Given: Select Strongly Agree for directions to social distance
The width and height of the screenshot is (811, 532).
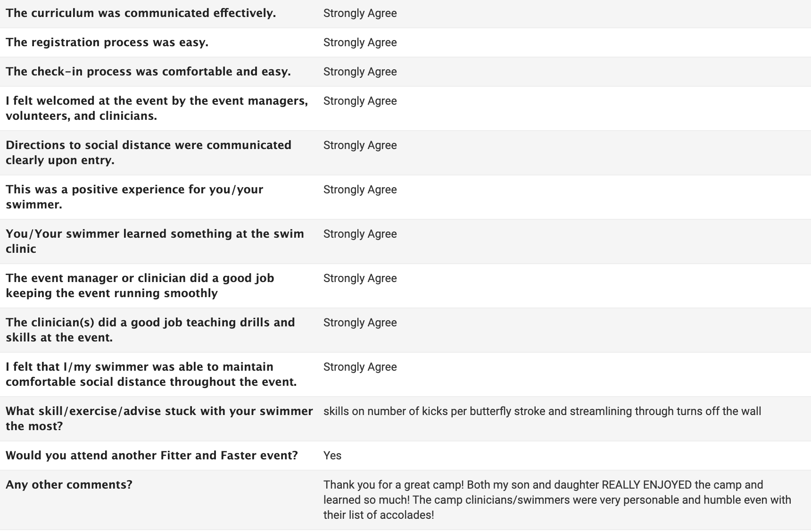Looking at the screenshot, I should pos(360,145).
